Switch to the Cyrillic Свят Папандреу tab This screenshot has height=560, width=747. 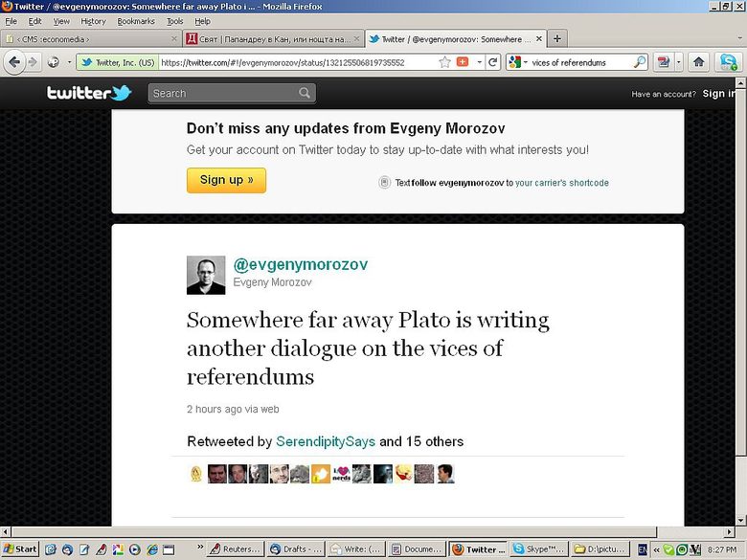[x=274, y=39]
